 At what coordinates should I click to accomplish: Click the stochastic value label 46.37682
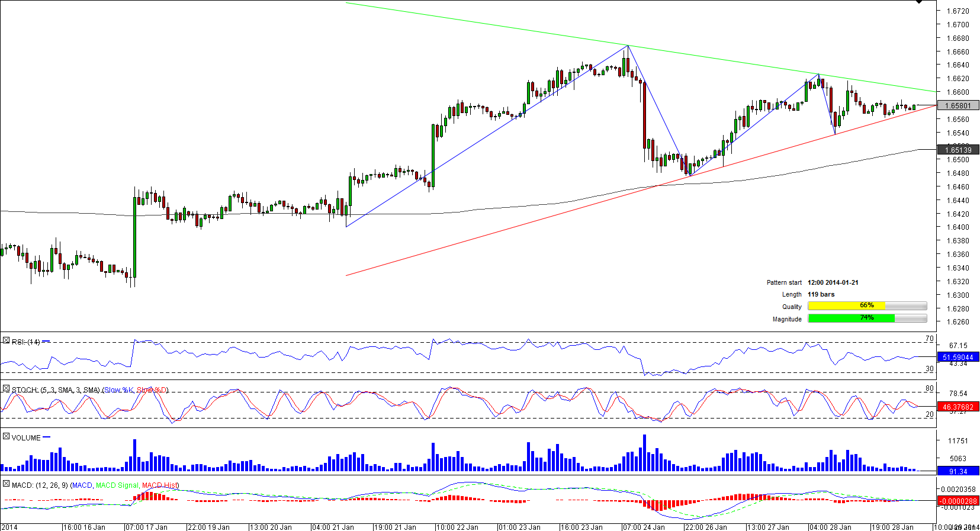point(957,407)
